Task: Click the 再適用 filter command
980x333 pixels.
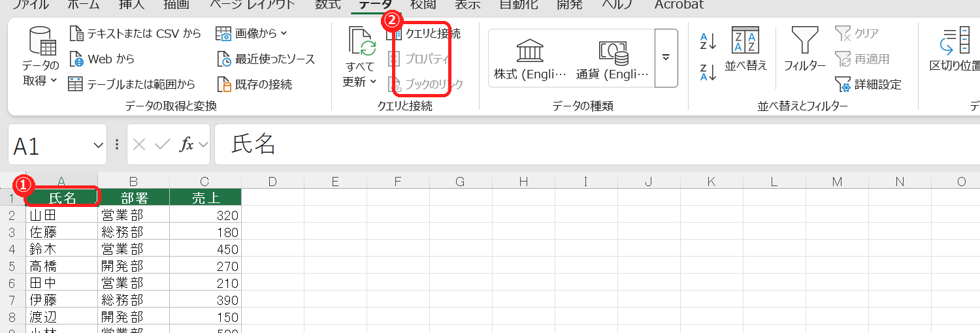Action: click(862, 59)
